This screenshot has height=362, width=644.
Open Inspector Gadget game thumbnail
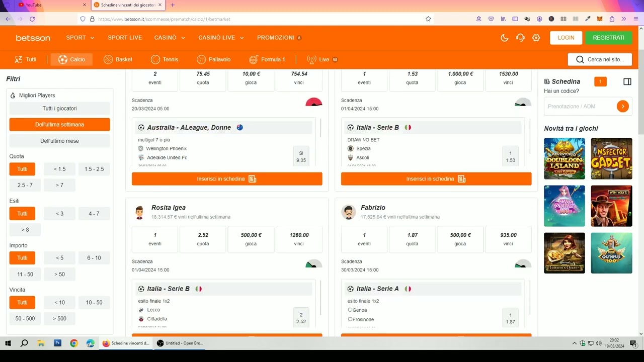(611, 159)
